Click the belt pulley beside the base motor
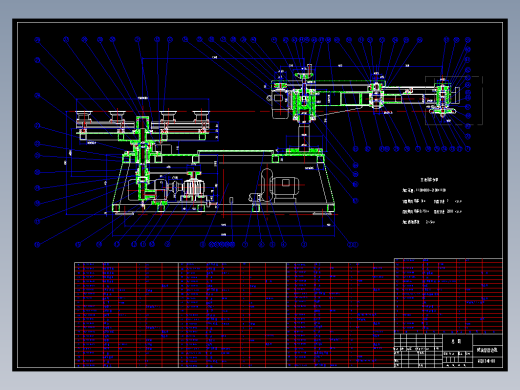 [266, 184]
